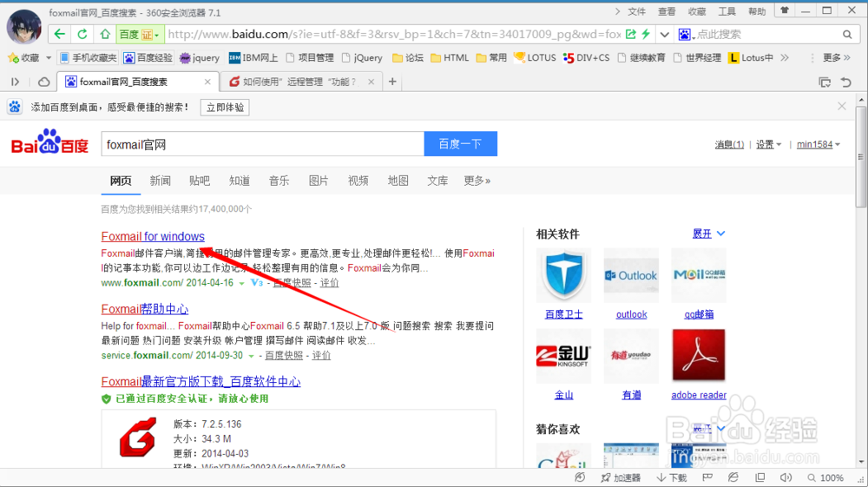The height and width of the screenshot is (487, 868).
Task: Open the 收藏 favorites dropdown arrow
Action: tap(48, 57)
